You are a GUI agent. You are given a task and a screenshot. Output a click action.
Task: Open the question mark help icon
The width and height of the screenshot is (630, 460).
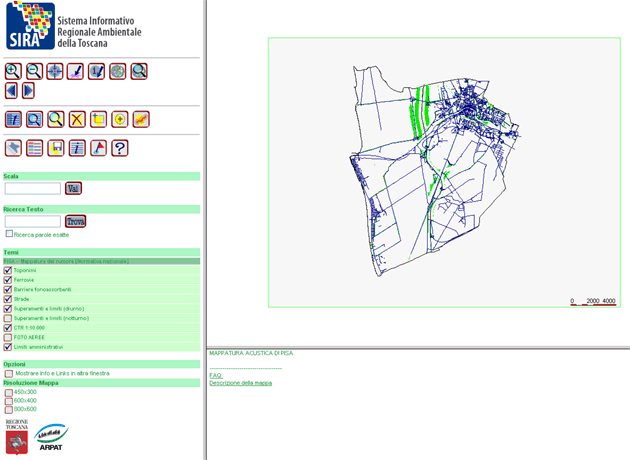[120, 148]
